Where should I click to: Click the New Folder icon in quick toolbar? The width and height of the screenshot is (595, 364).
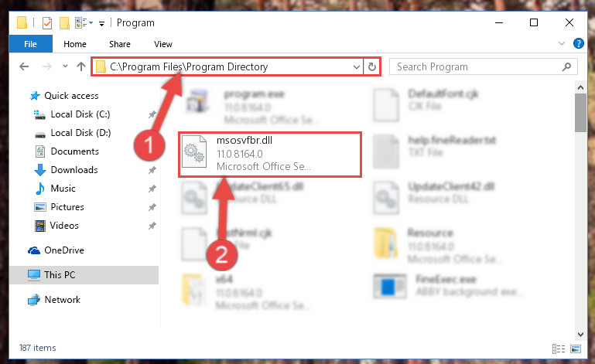point(64,23)
